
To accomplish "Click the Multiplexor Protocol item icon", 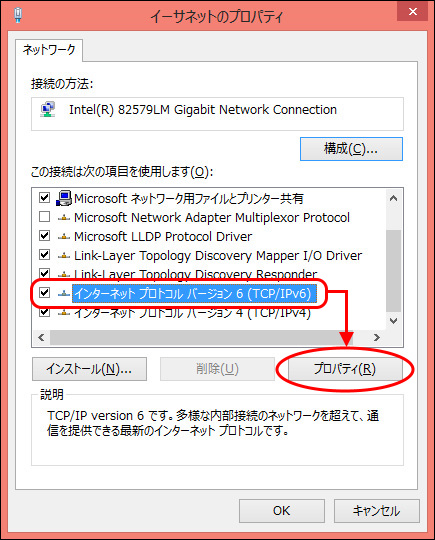I will 64,218.
